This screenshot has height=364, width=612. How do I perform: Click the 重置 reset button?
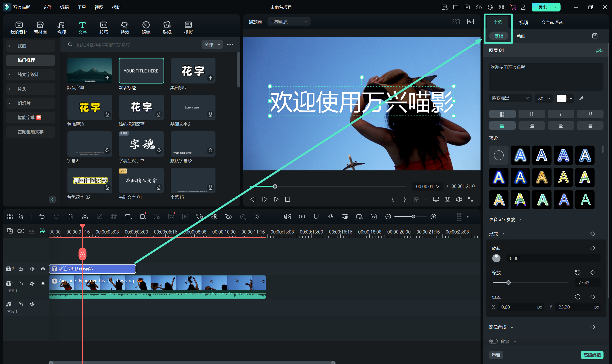click(496, 355)
